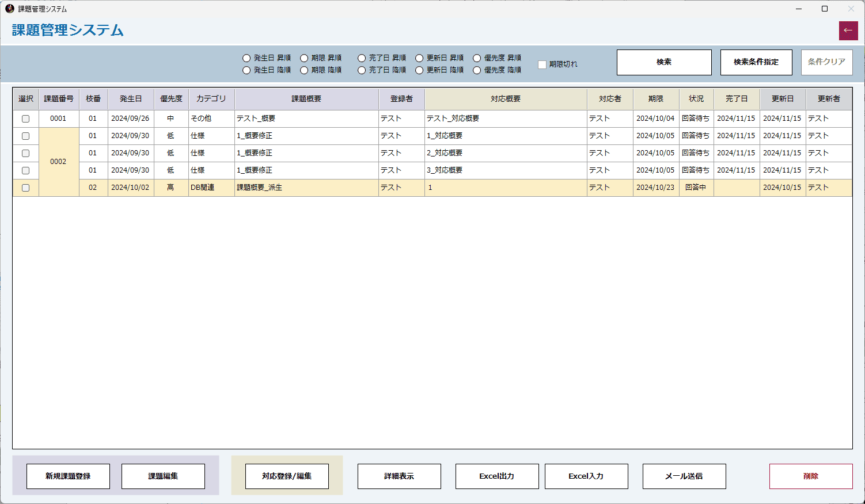Click the Excel出力 button
Image resolution: width=865 pixels, height=504 pixels.
(x=497, y=476)
